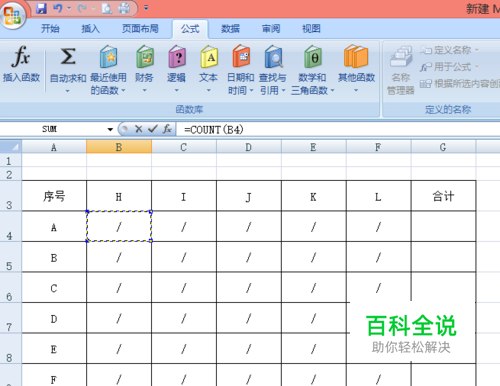Click the 插入函数 fx icon
The image size is (500, 386).
[21, 57]
